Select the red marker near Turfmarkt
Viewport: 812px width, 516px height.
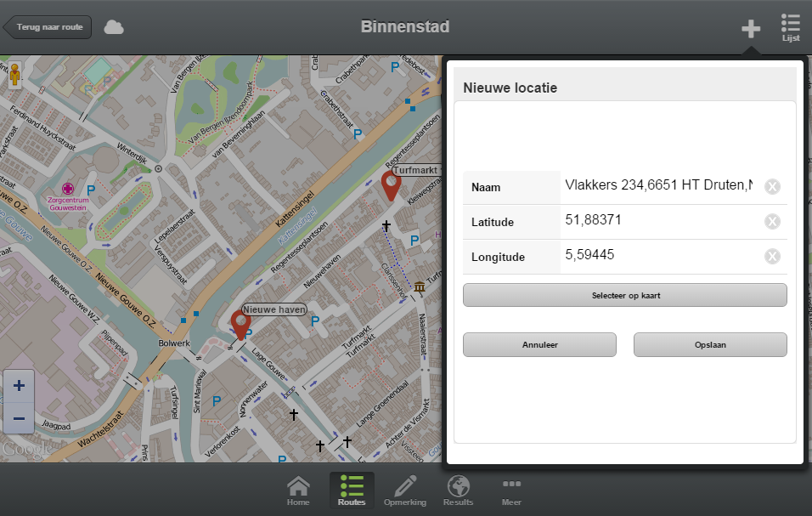click(x=391, y=186)
